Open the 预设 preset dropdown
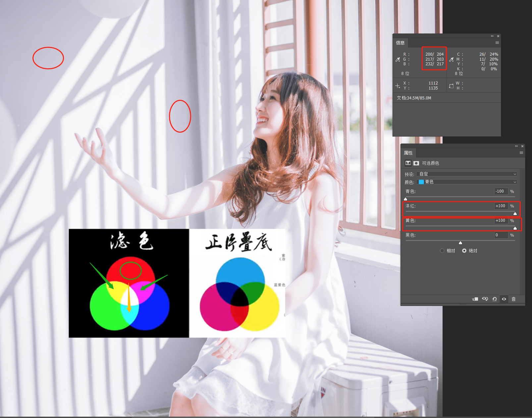 coord(466,174)
